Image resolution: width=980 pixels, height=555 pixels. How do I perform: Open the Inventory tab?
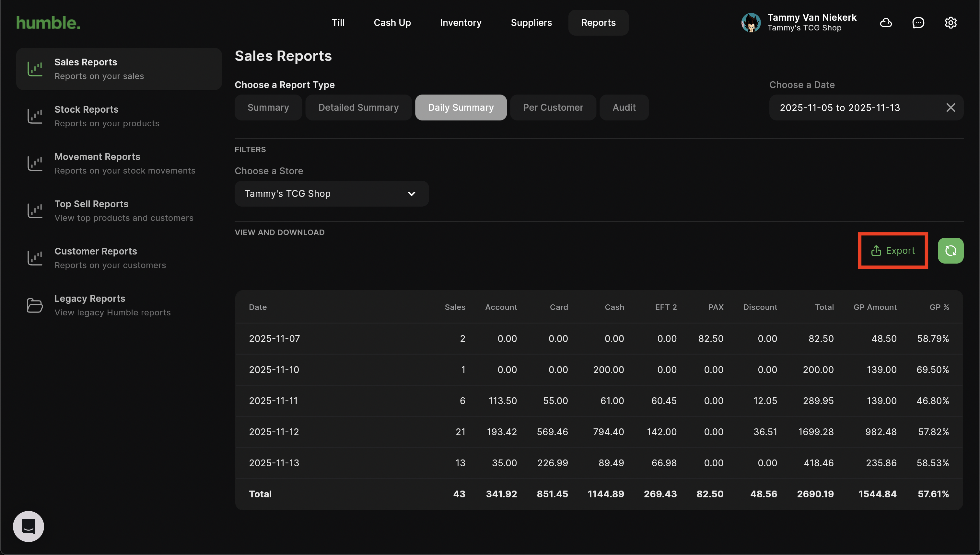[x=461, y=23]
